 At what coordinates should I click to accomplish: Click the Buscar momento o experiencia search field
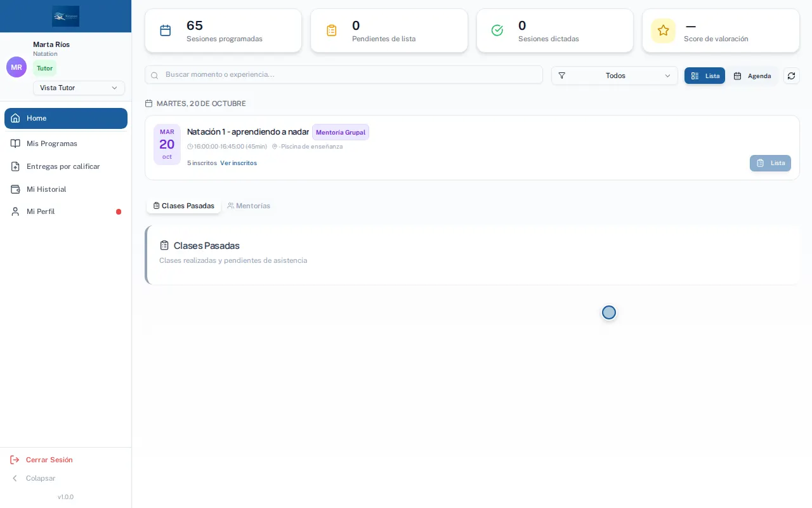coord(344,75)
